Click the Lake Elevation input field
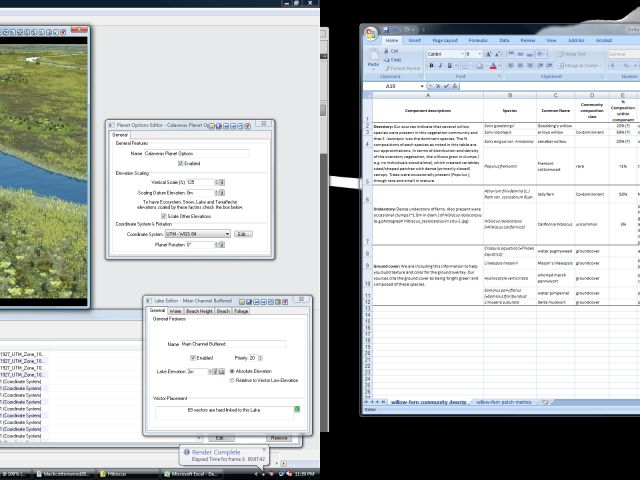 pyautogui.click(x=197, y=371)
